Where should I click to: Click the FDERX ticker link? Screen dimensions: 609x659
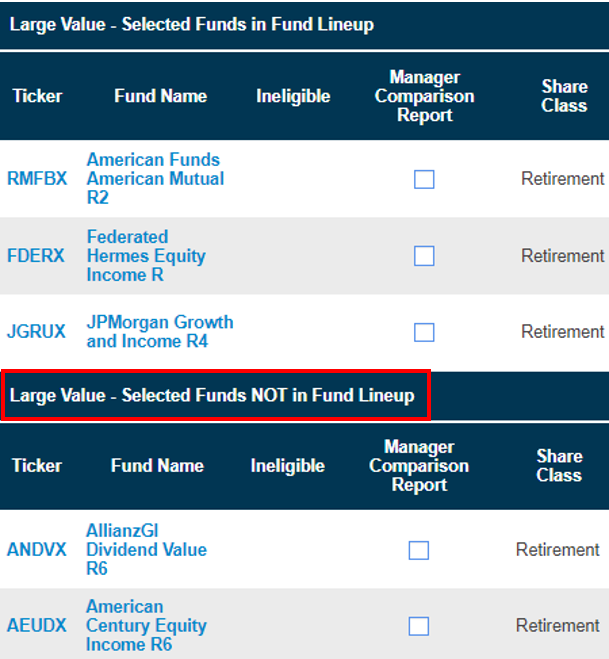click(36, 256)
